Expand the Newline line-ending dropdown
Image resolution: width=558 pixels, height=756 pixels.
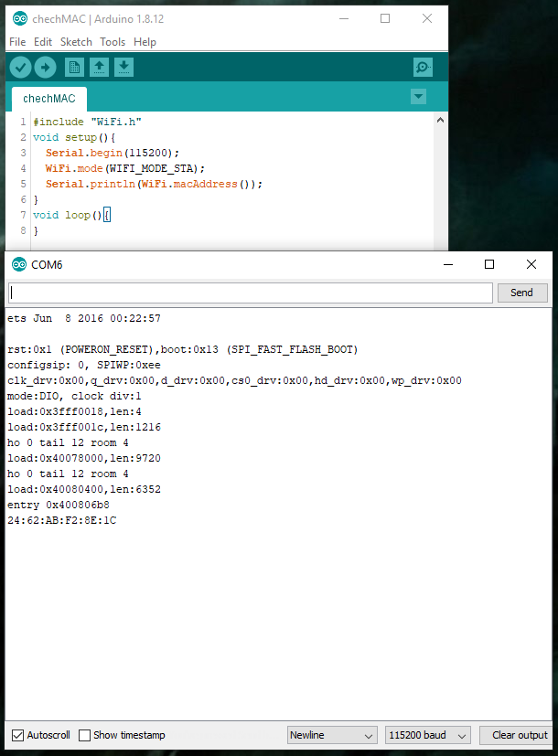[x=331, y=735]
